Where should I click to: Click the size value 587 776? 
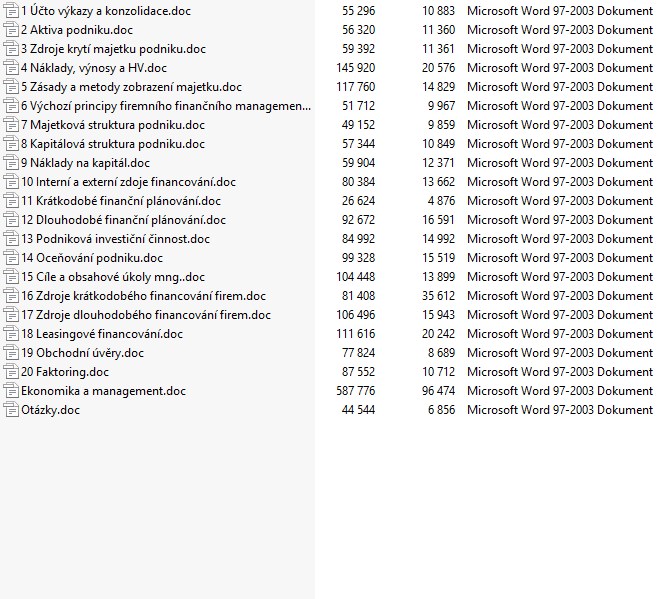coord(356,390)
